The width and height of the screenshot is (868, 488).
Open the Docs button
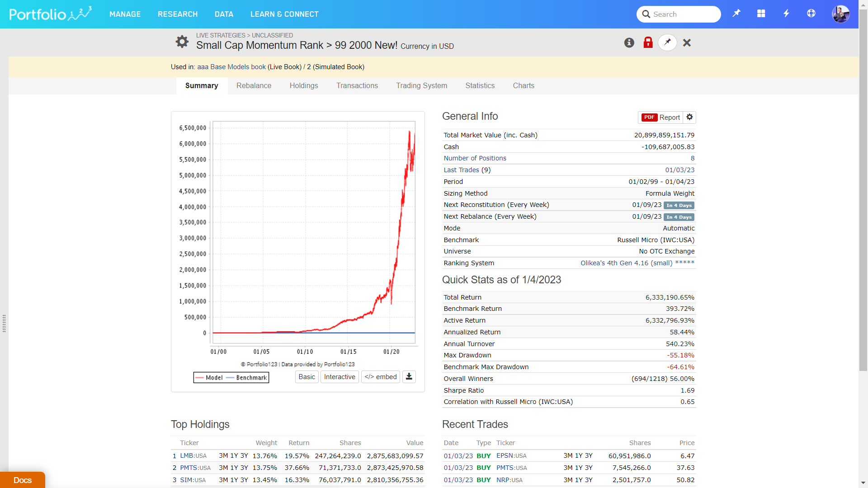tap(23, 480)
